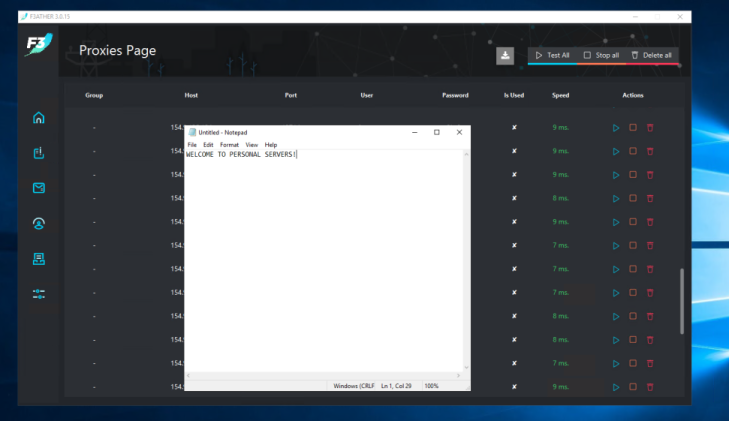Sort by the Speed column header
The height and width of the screenshot is (421, 729).
pos(560,95)
